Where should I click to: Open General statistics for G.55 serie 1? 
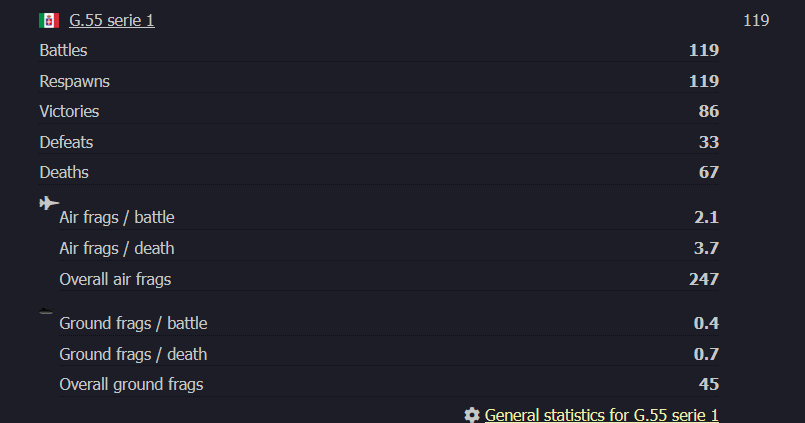601,414
